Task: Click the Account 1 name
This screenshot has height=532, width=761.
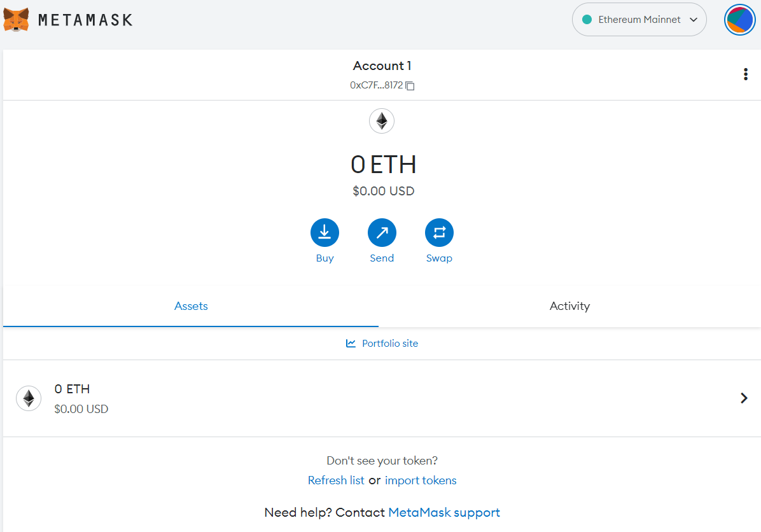Action: [382, 66]
